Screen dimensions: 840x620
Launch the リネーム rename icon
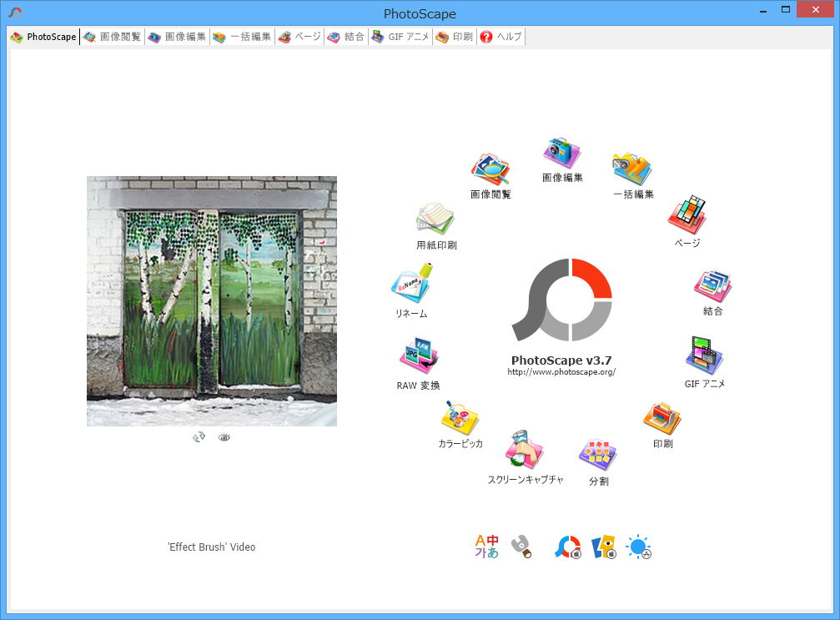(412, 283)
